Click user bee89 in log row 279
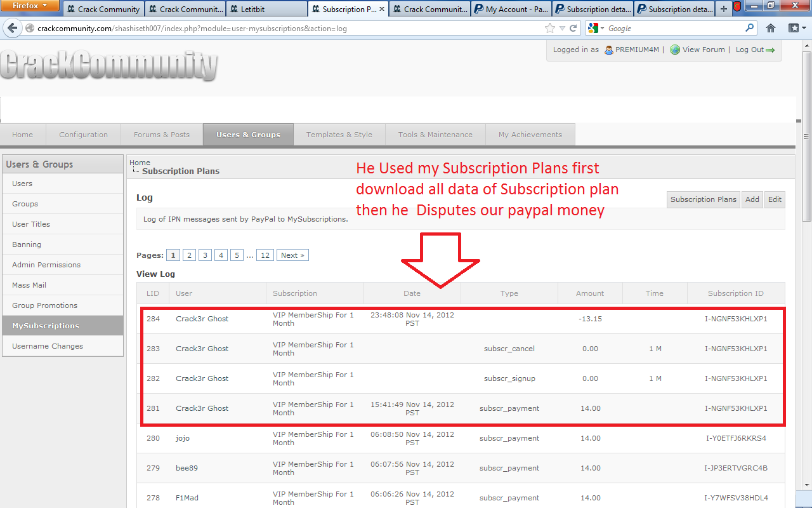Screen dimensions: 812x508 tap(187, 468)
